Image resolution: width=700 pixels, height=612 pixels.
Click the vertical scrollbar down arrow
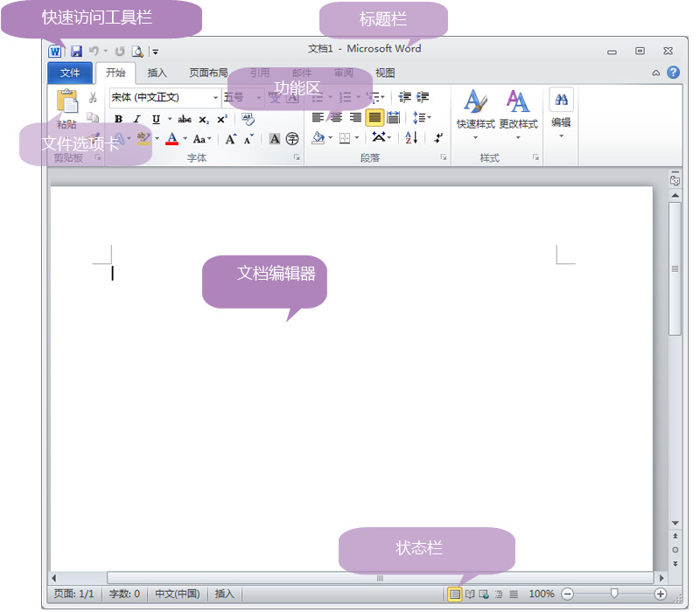point(675,523)
